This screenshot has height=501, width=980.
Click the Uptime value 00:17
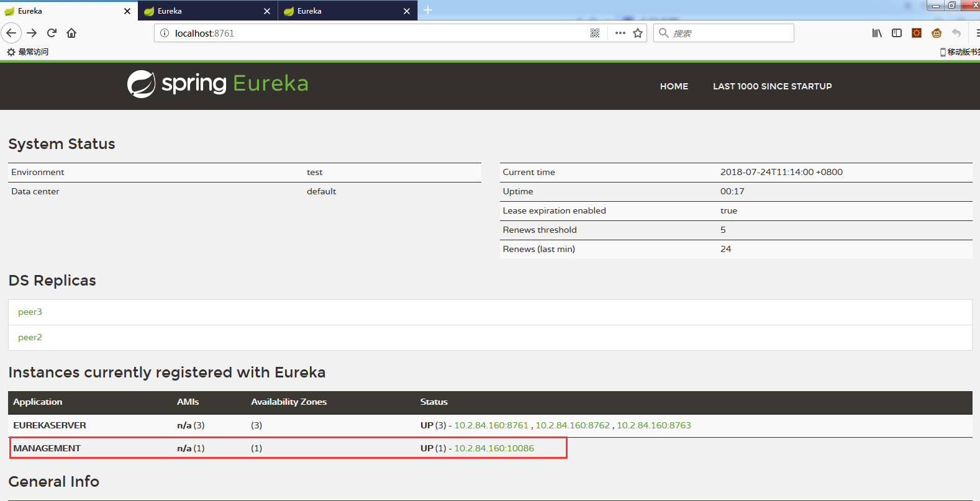(x=732, y=191)
